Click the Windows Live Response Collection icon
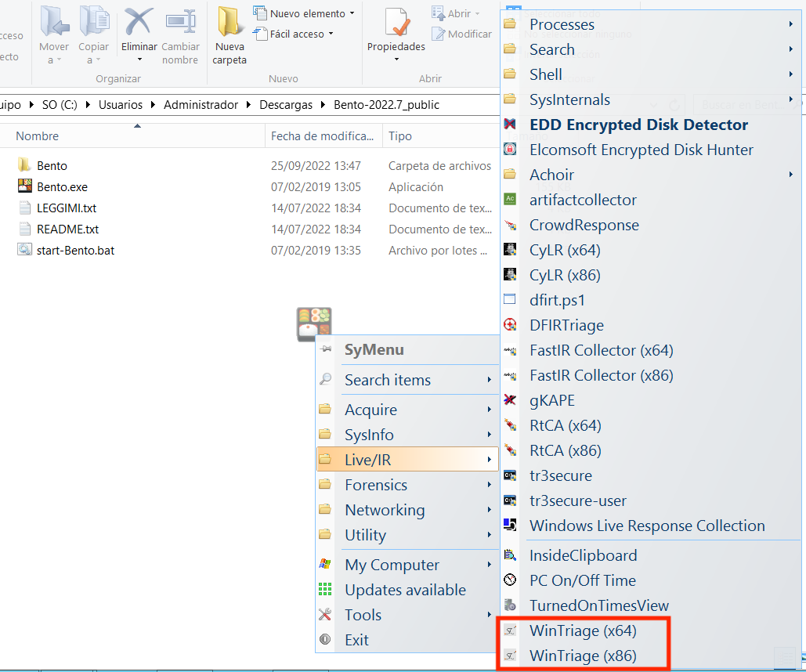 [510, 525]
